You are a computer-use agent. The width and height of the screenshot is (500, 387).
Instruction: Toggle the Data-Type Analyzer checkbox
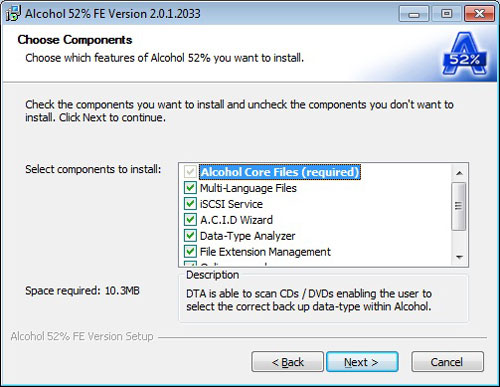(x=190, y=236)
